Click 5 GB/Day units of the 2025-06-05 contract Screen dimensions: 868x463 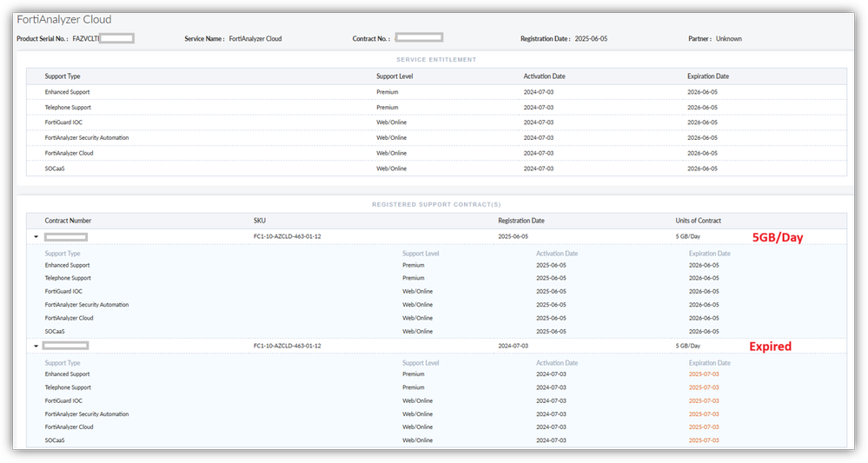coord(687,236)
